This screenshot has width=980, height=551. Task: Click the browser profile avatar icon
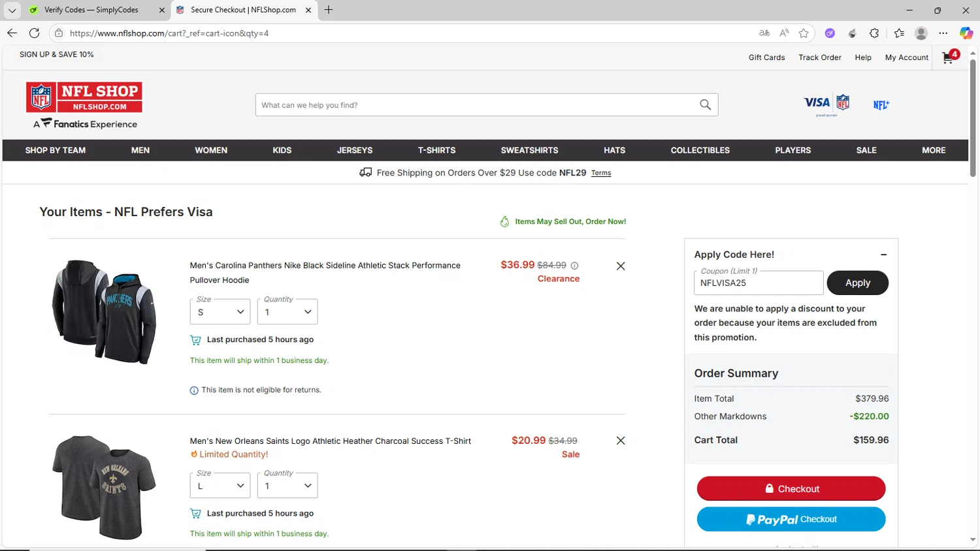(x=921, y=33)
